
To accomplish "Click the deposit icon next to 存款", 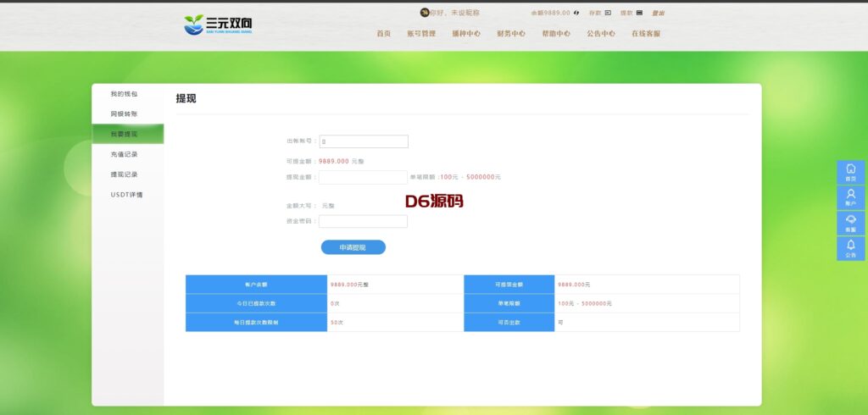I will tap(608, 13).
